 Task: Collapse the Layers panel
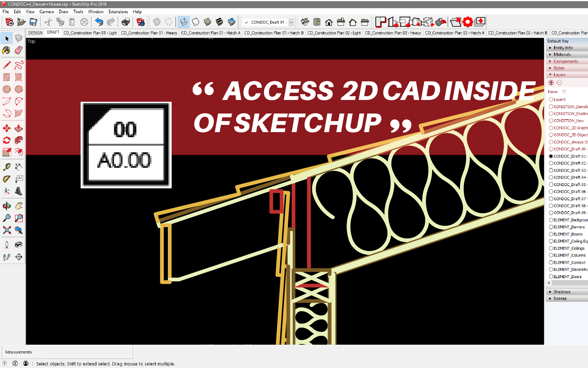559,75
